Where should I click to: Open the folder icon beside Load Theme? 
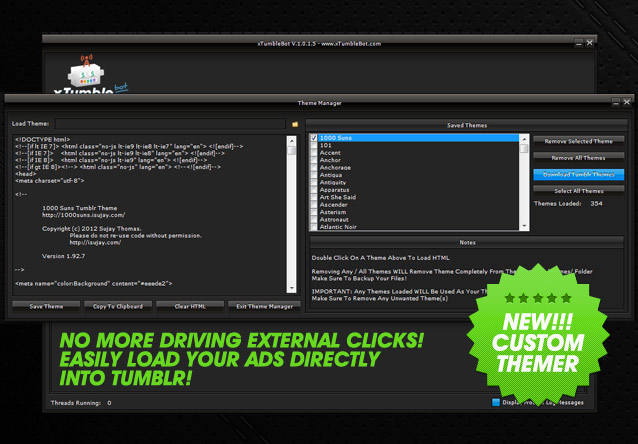295,124
